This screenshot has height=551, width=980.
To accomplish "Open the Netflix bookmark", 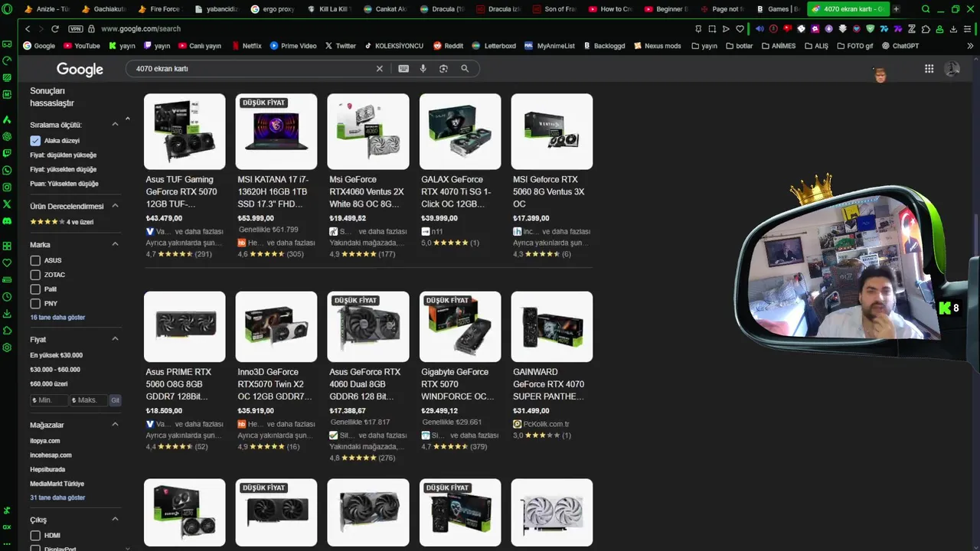I will pyautogui.click(x=246, y=46).
